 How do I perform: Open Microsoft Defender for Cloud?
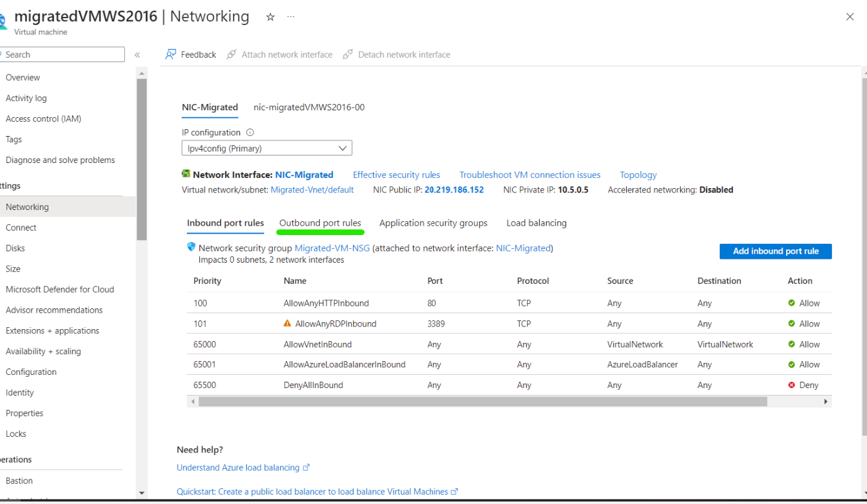click(60, 290)
